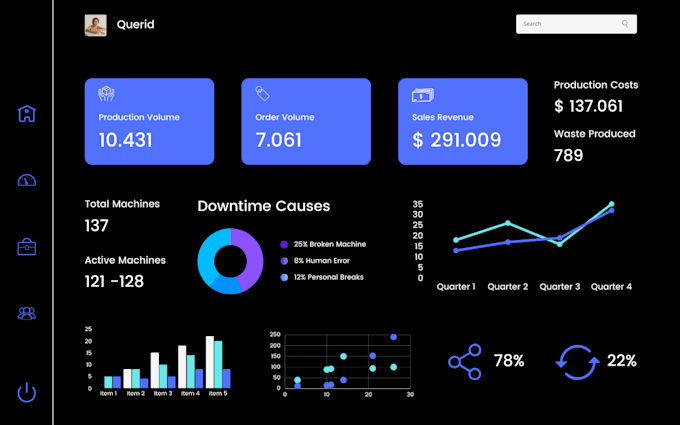This screenshot has width=680, height=425.
Task: Click the Active Machines label
Action: [125, 260]
